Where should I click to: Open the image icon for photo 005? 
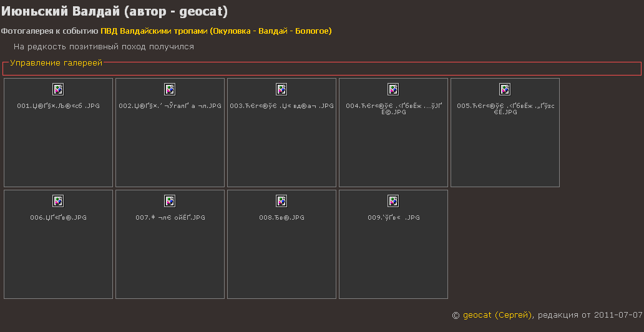[x=505, y=89]
